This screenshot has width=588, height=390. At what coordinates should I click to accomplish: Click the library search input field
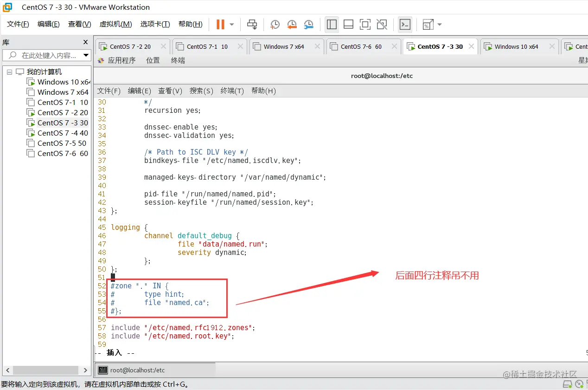[x=46, y=55]
